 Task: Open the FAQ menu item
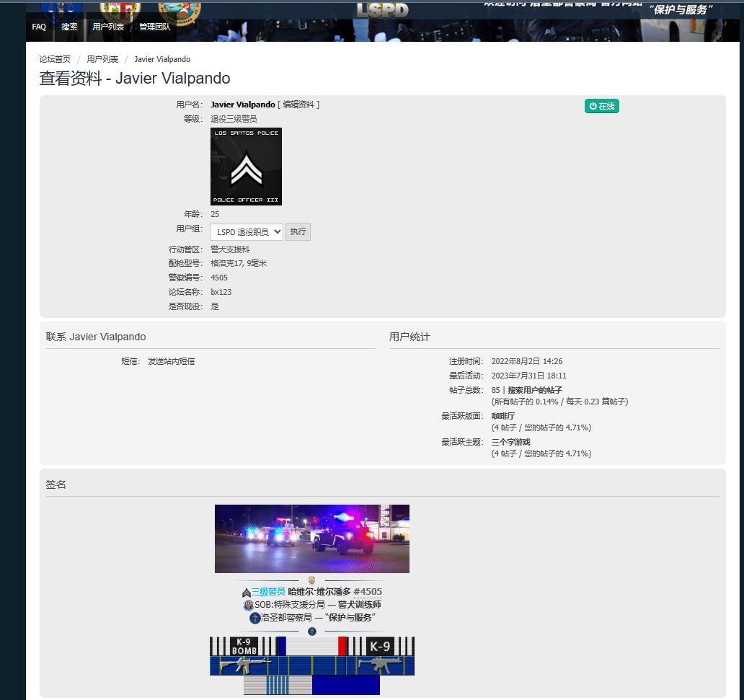tap(39, 27)
